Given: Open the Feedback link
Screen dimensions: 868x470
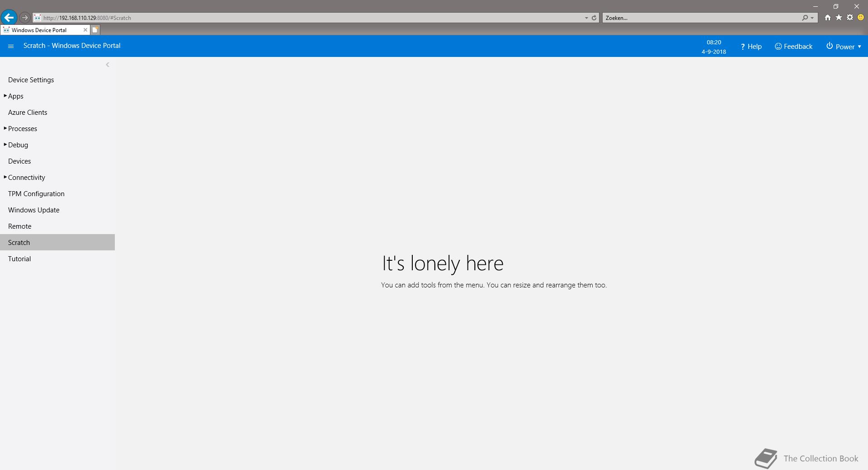Looking at the screenshot, I should coord(793,47).
